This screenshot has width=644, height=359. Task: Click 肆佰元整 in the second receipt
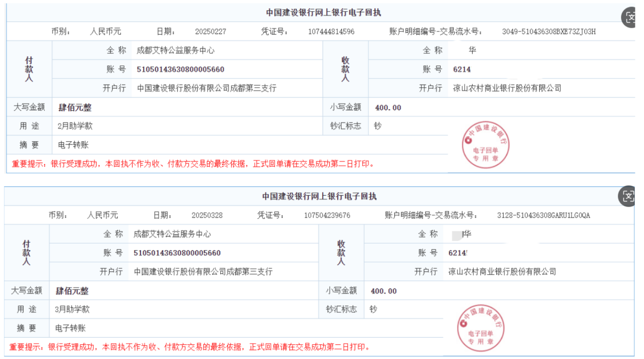(x=72, y=291)
